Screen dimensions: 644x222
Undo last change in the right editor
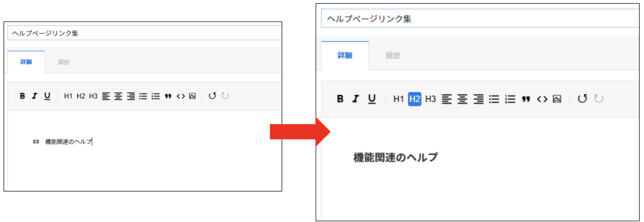pos(582,99)
